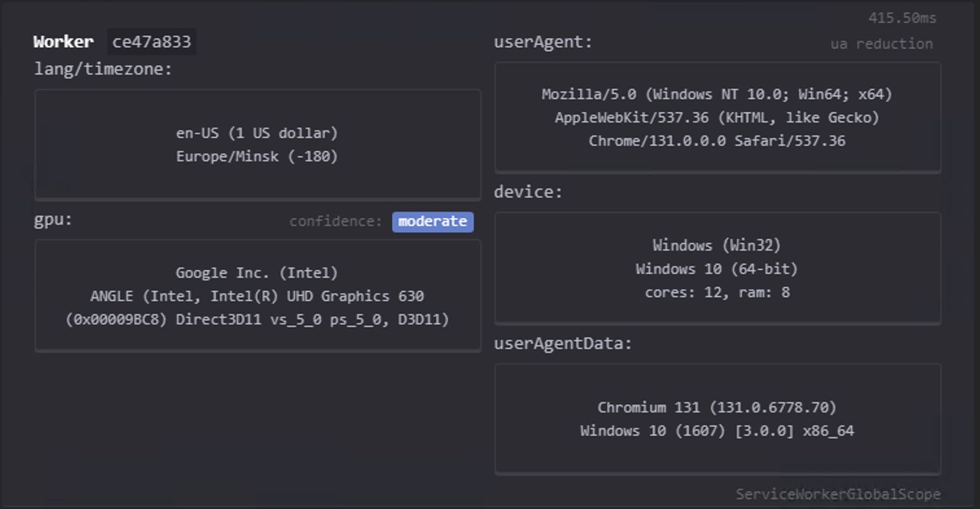Viewport: 980px width, 509px height.
Task: Click the Mozilla/5.0 Windows NT 10.0 line
Action: point(717,95)
